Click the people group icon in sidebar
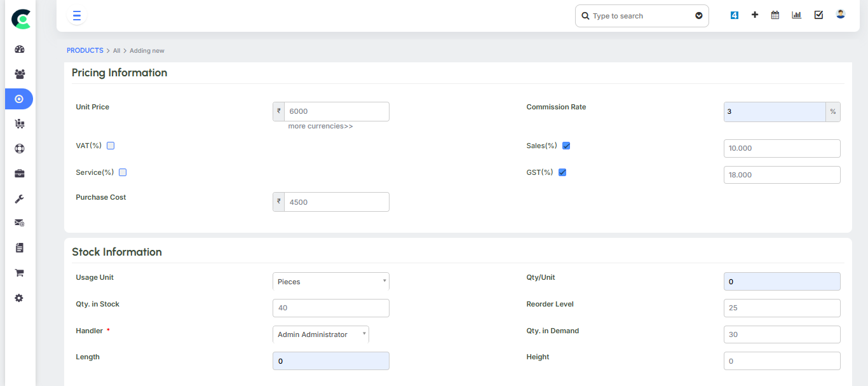 (x=19, y=74)
